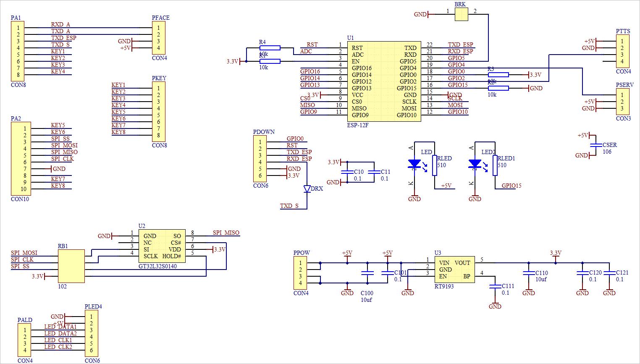Select capacitor C120 symbol

[582, 273]
